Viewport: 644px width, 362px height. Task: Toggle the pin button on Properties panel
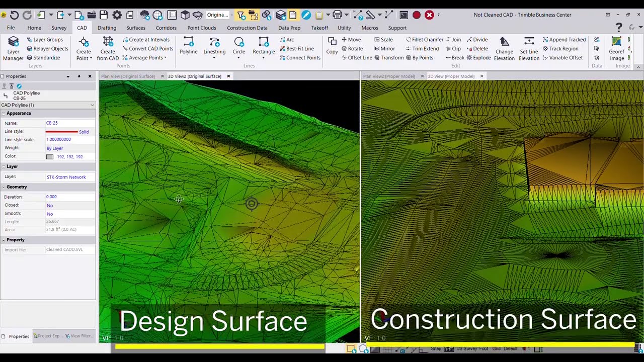click(x=78, y=76)
